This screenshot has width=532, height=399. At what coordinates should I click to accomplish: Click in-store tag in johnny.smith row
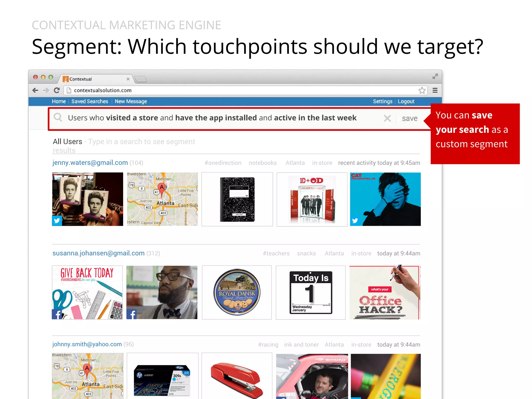[x=361, y=345]
